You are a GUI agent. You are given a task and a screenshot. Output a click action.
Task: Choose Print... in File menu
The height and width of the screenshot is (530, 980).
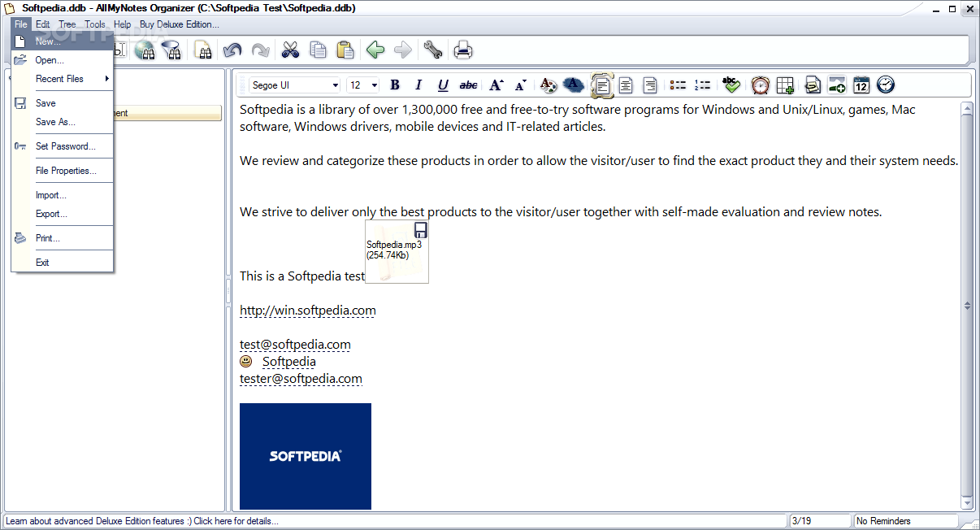point(63,238)
